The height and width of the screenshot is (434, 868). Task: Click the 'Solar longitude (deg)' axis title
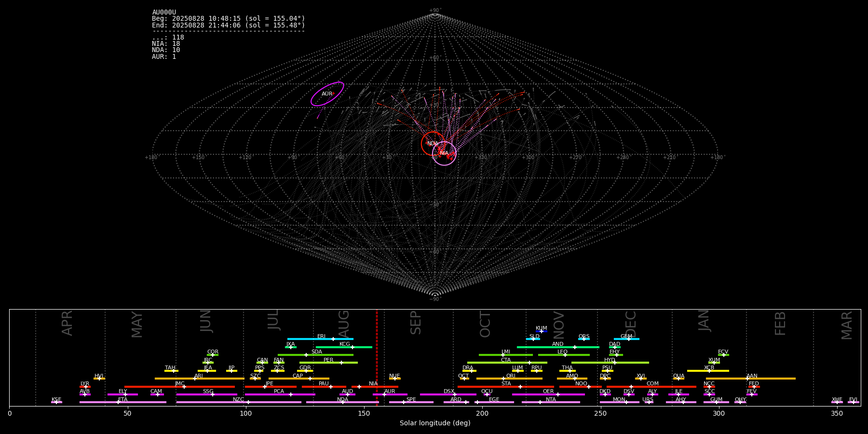tap(435, 423)
